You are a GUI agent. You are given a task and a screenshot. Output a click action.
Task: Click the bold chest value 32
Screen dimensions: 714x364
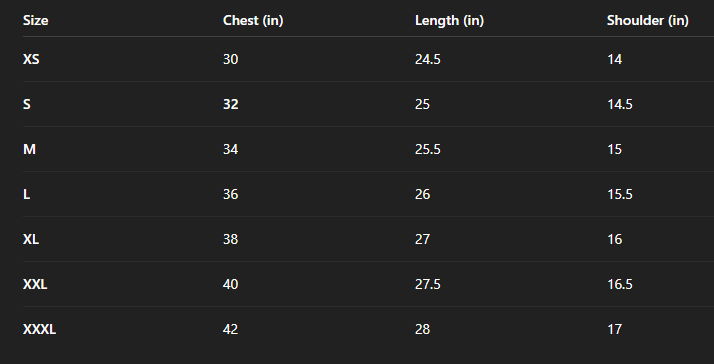230,104
